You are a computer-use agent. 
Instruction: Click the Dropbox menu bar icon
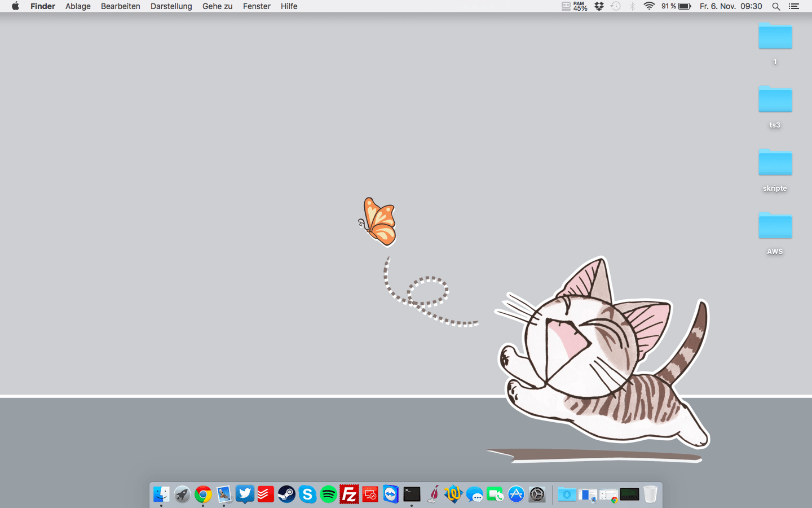click(599, 6)
